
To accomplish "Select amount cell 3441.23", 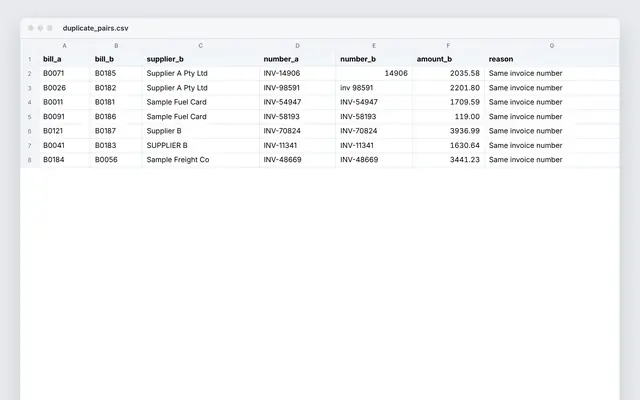I will [449, 160].
